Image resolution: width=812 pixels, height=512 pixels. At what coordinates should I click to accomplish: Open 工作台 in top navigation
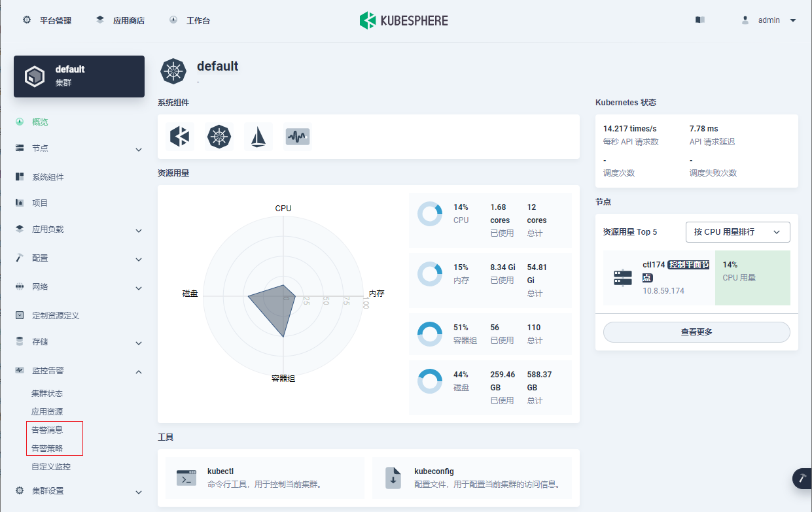click(x=198, y=20)
